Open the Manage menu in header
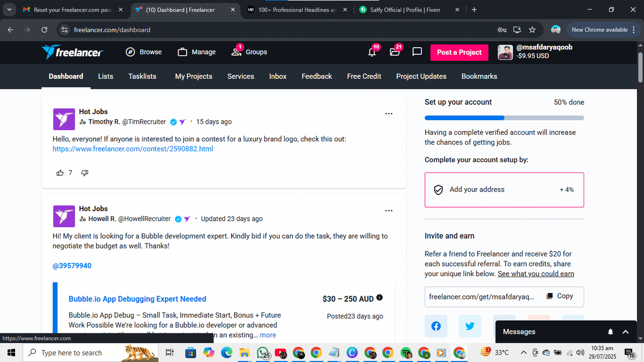Screen dimensions: 644x362 click(197, 52)
